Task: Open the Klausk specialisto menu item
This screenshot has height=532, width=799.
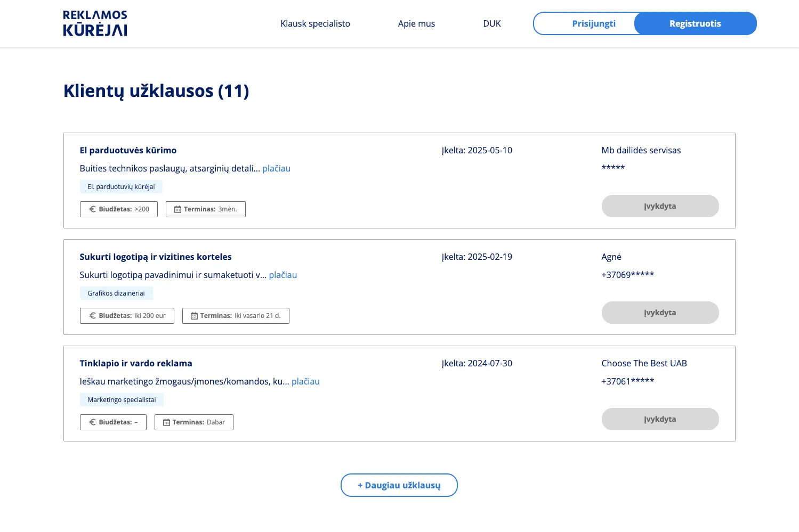Action: (x=315, y=23)
